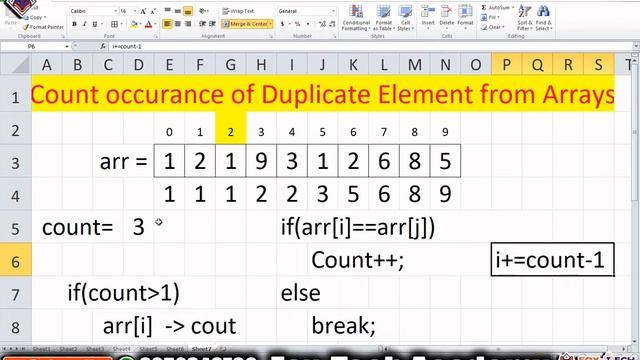640x360 pixels.
Task: Open Format as Table gallery
Action: [x=384, y=18]
